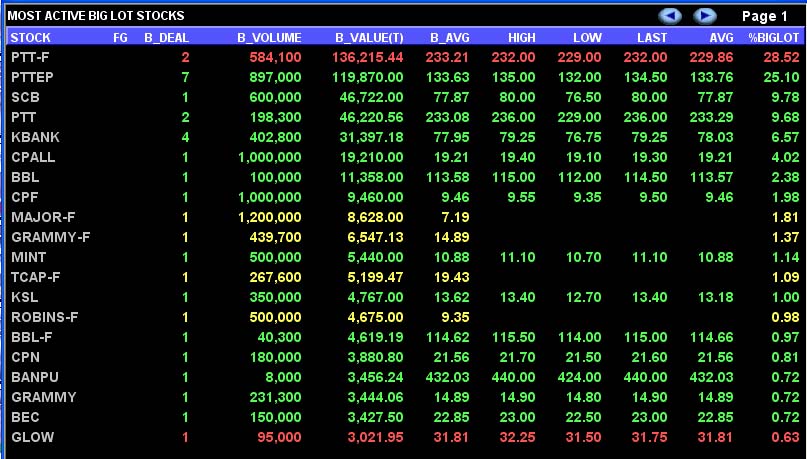
Task: Click Most Active Big Lot Stocks title
Action: (96, 16)
